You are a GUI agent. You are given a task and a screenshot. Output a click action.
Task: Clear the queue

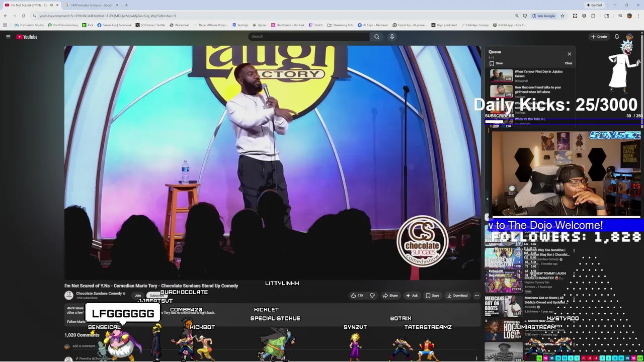point(568,63)
